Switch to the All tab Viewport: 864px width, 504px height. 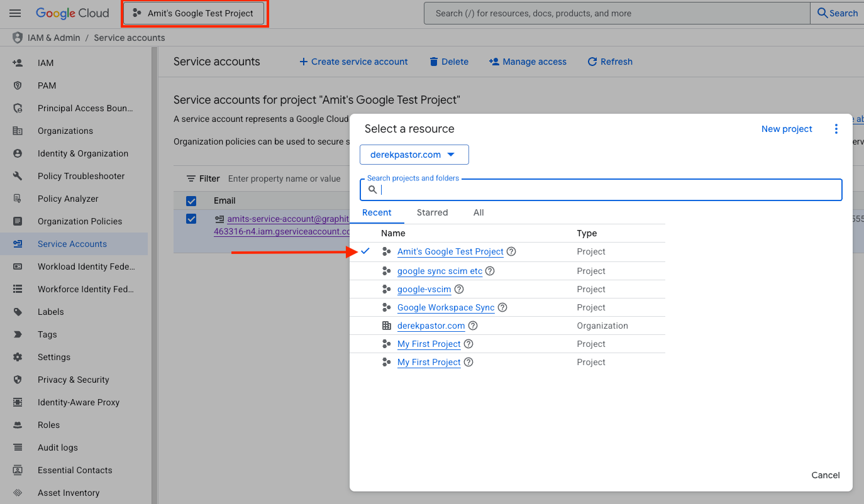[x=479, y=212]
